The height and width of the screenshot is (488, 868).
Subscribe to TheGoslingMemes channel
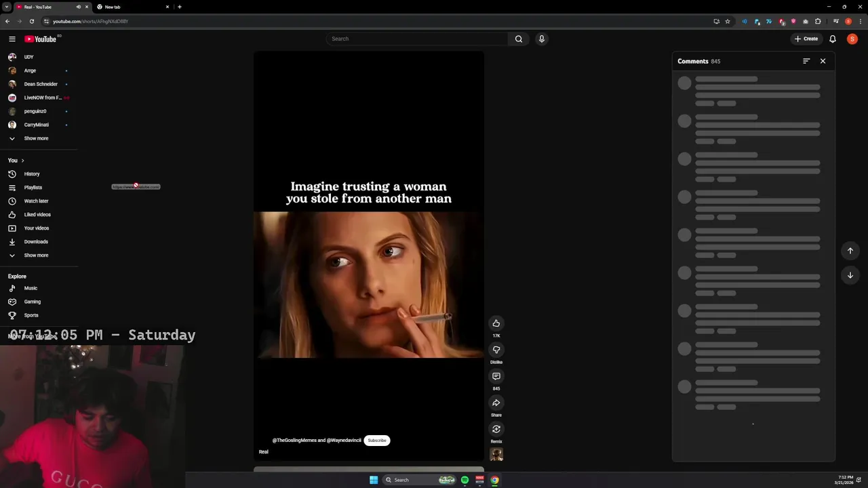point(377,441)
